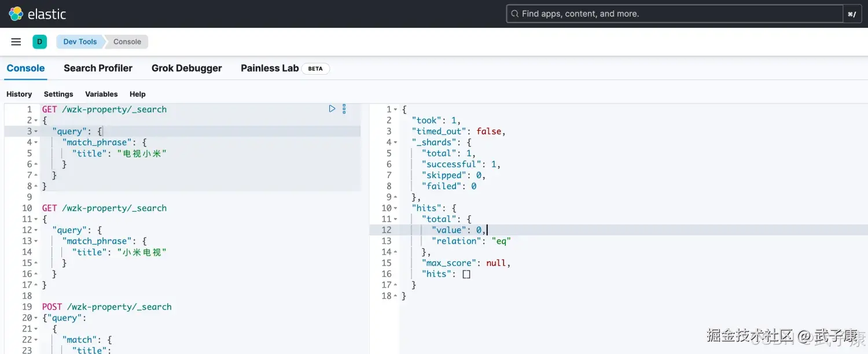Open the request options three-dot menu
This screenshot has height=354, width=868.
pyautogui.click(x=344, y=109)
